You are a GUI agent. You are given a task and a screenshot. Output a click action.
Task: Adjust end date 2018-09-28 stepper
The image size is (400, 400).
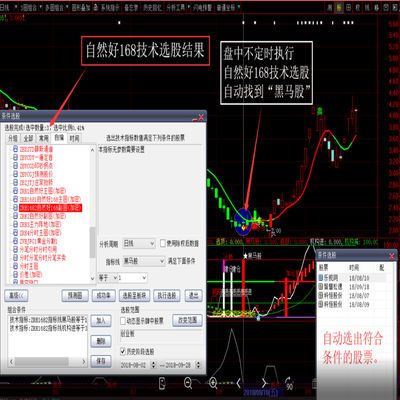(198, 365)
